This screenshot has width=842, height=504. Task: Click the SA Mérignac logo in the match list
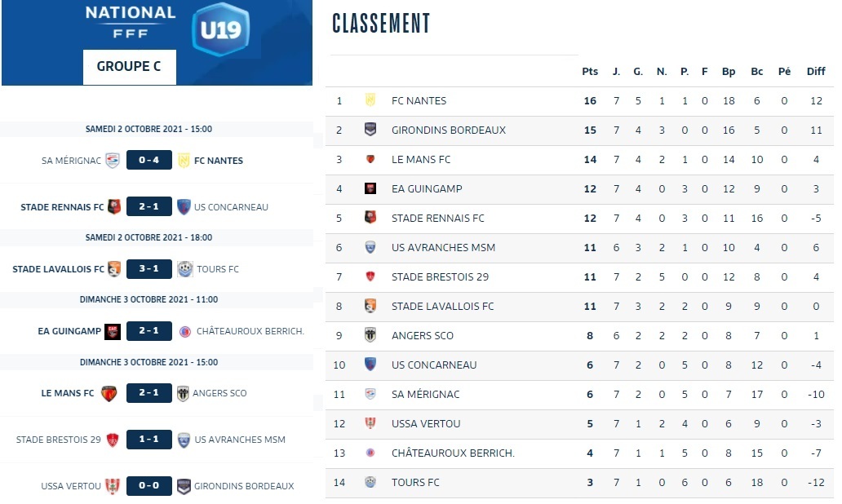(113, 161)
